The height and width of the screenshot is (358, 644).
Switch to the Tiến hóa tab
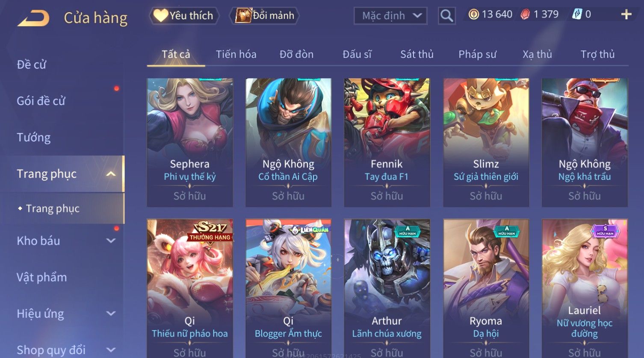236,54
